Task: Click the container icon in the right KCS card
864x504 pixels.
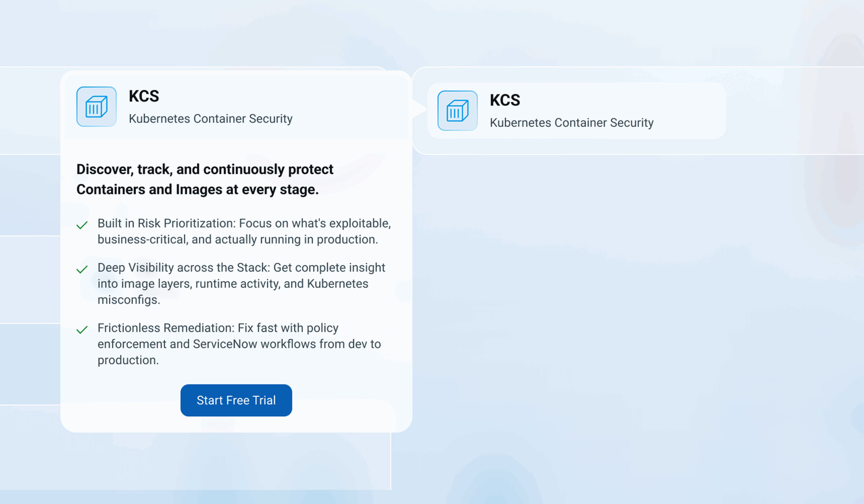Action: pyautogui.click(x=457, y=111)
